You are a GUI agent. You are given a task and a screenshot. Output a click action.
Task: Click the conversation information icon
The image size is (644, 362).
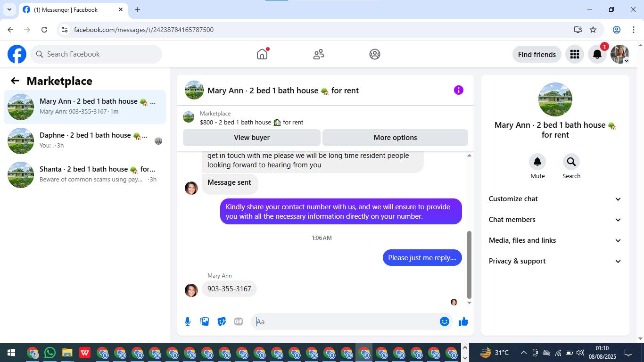[x=459, y=90]
